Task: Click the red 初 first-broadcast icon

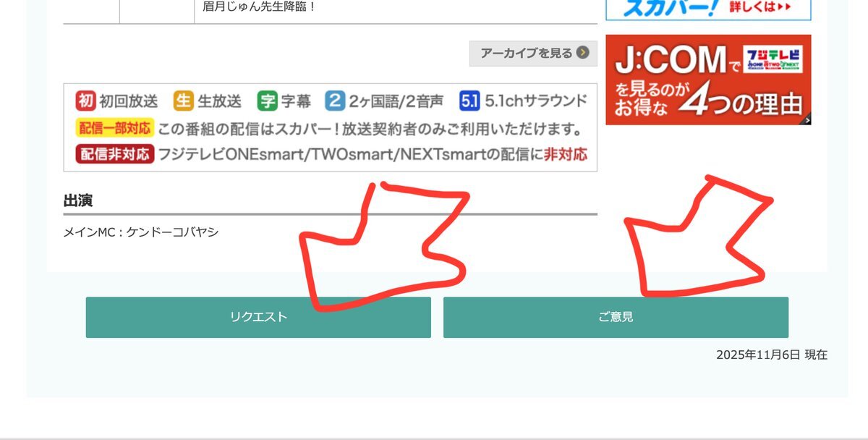Action: [x=85, y=101]
